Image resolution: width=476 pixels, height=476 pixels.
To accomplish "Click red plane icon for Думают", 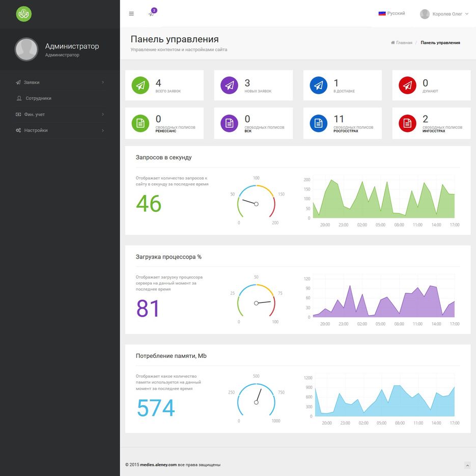I will click(407, 86).
